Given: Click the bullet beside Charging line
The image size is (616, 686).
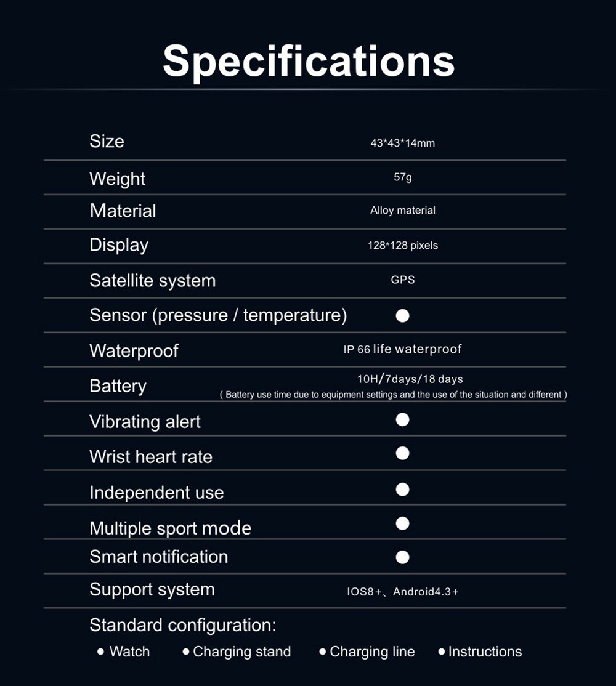Looking at the screenshot, I should click(x=323, y=652).
